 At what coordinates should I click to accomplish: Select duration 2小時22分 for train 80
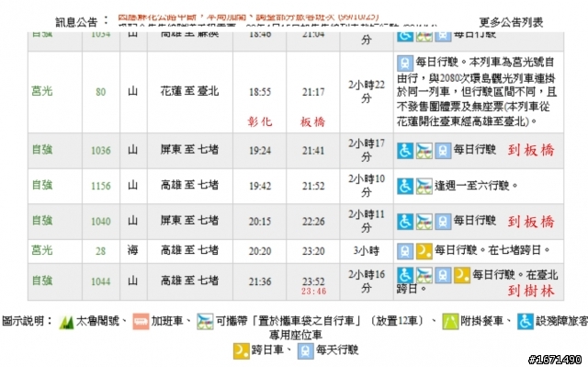pyautogui.click(x=367, y=92)
